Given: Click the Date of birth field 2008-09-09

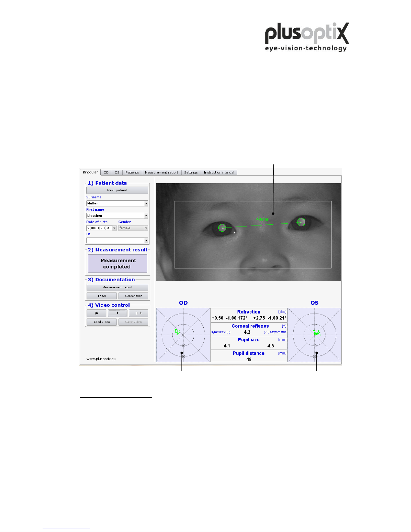Looking at the screenshot, I should [x=99, y=228].
